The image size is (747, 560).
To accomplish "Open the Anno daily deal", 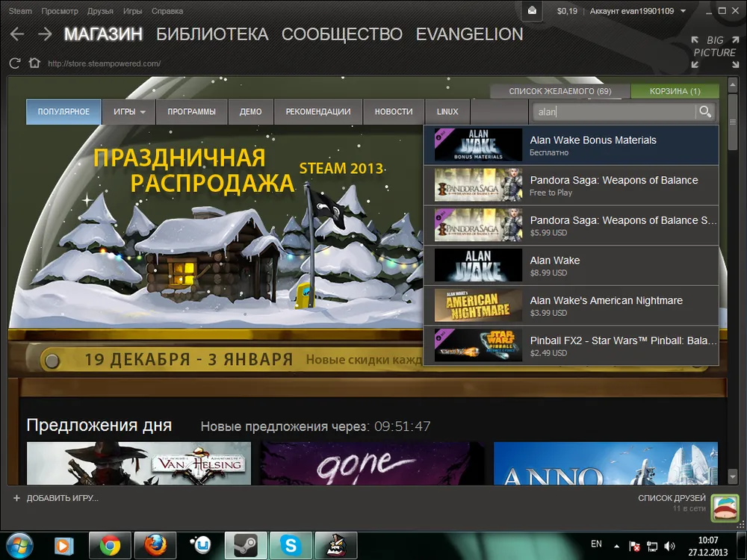I will (606, 464).
